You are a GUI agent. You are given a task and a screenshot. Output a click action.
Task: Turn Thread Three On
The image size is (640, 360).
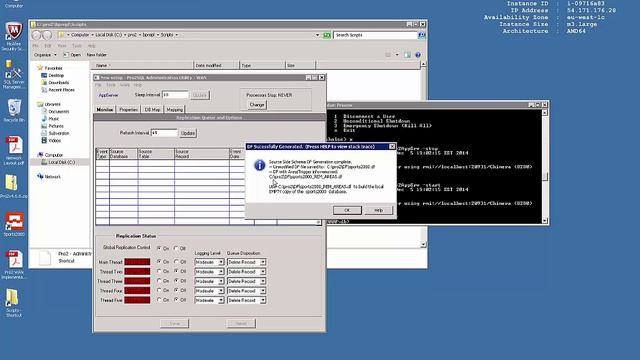click(x=159, y=281)
